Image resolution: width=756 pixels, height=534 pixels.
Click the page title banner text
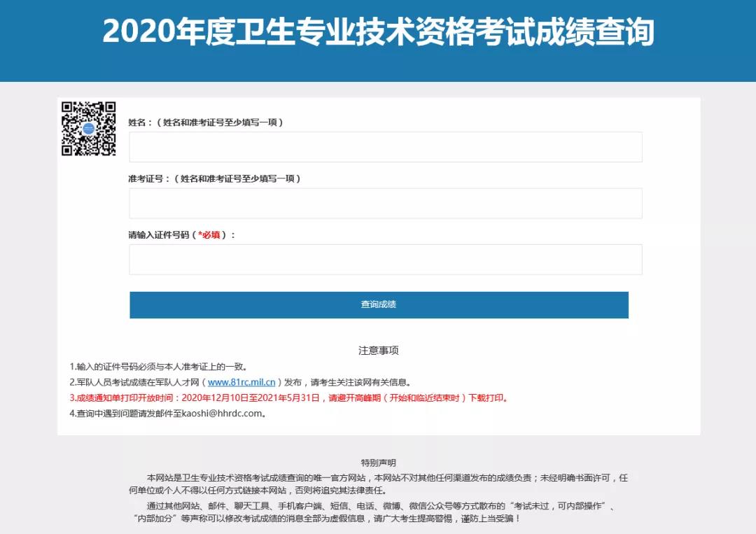378,31
